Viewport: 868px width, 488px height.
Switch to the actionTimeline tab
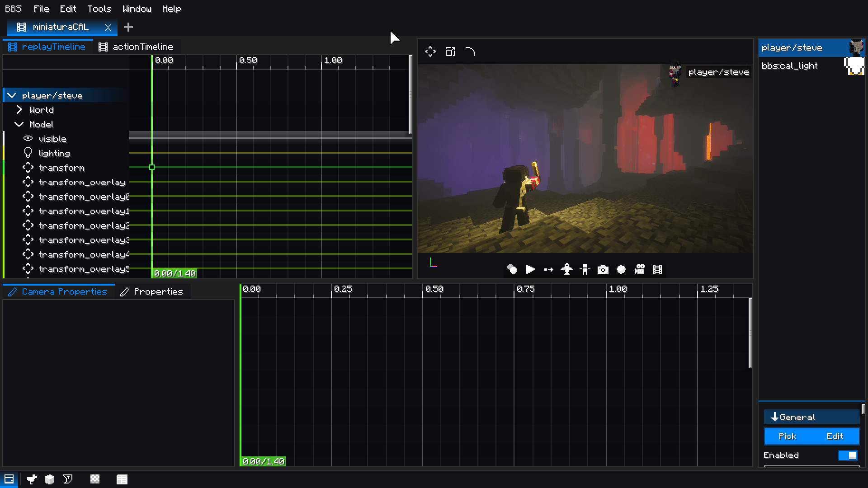tap(136, 47)
